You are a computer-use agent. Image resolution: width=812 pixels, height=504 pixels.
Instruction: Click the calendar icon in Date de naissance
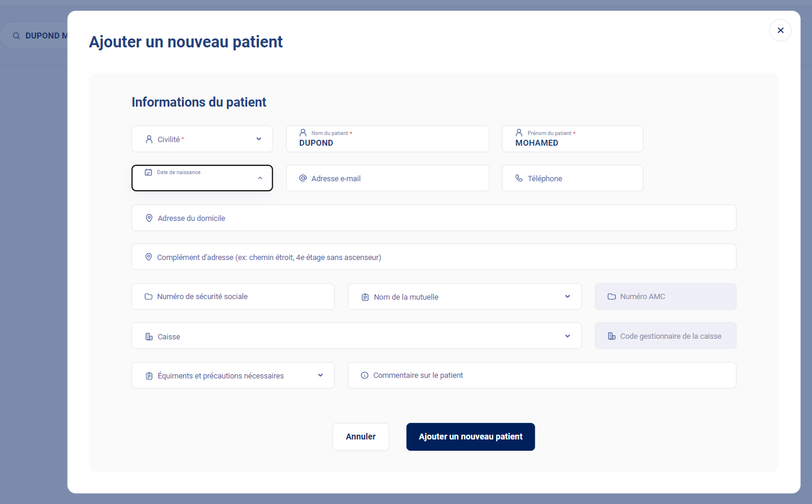coord(149,172)
